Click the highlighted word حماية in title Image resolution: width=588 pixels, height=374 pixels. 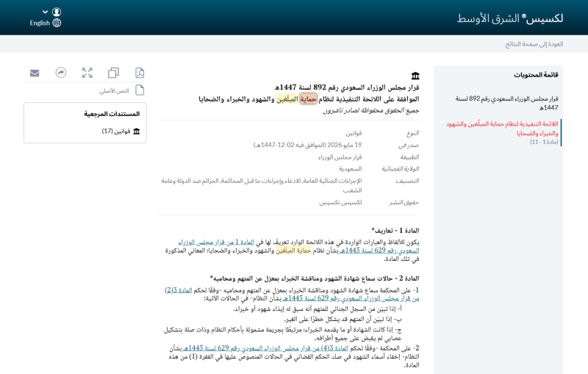tap(308, 99)
